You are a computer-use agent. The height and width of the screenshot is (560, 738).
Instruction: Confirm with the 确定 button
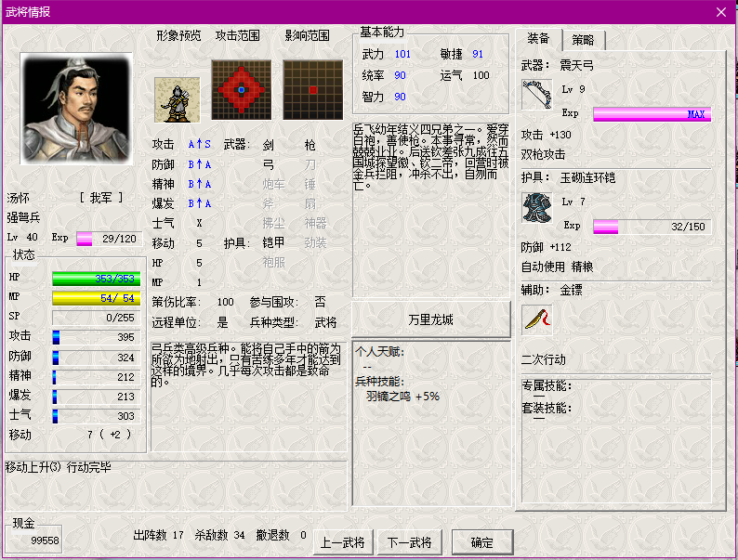pos(482,542)
